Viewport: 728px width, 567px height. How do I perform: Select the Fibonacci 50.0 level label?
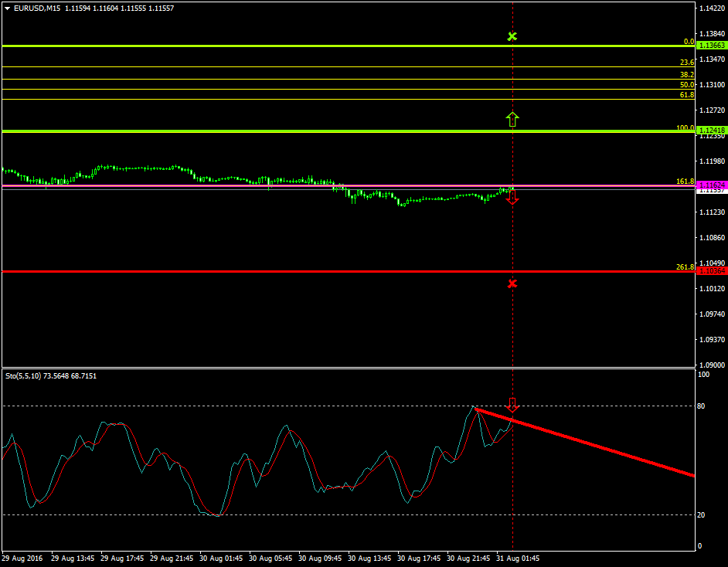pos(686,85)
